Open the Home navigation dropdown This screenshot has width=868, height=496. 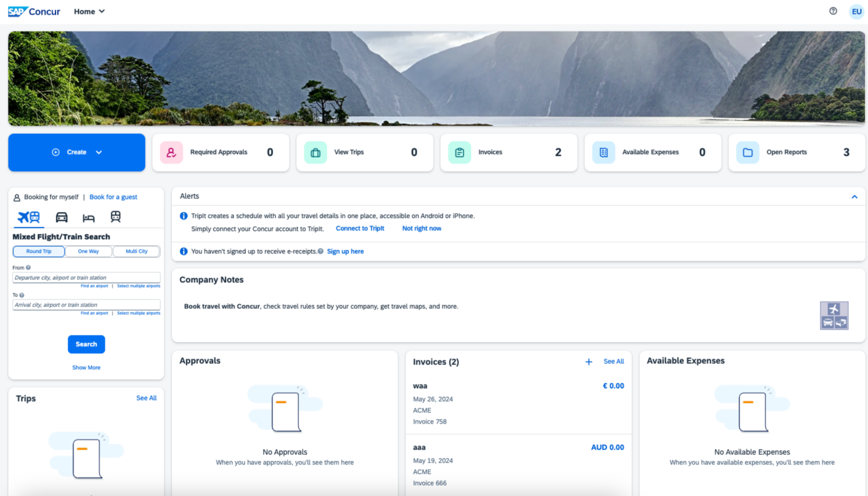tap(89, 11)
